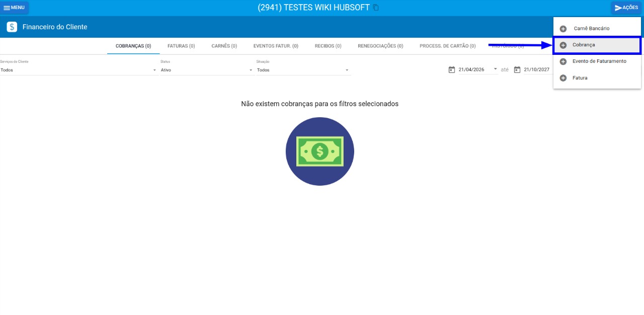The image size is (644, 315).
Task: Open calendar icon for start date 21/04/2026
Action: click(451, 69)
